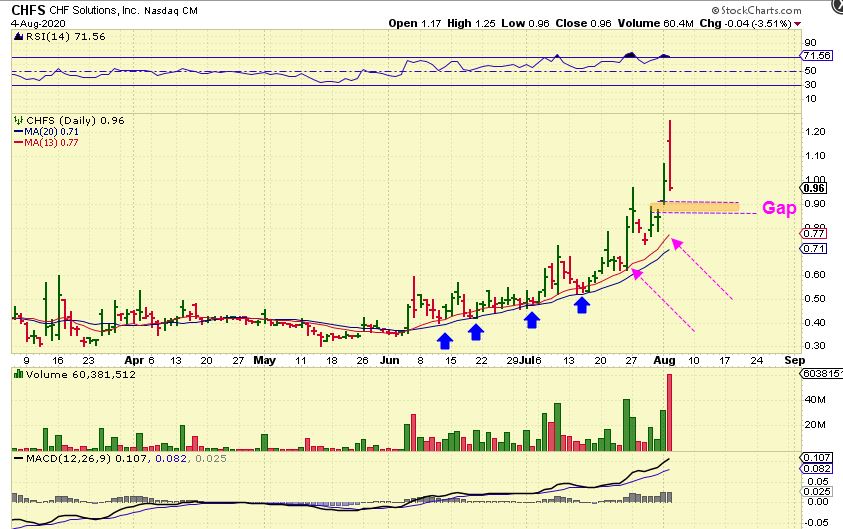Click the High 1.25 value

[471, 23]
